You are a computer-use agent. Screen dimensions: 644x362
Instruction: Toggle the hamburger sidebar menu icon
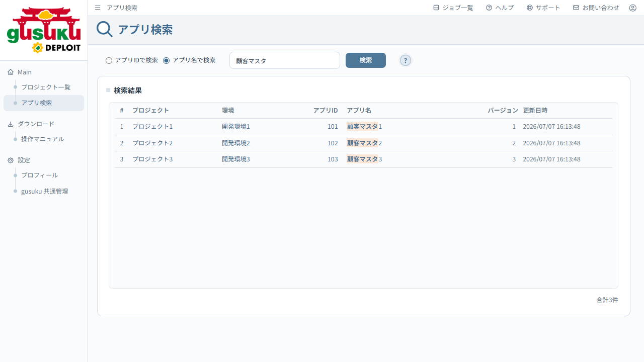pos(98,8)
